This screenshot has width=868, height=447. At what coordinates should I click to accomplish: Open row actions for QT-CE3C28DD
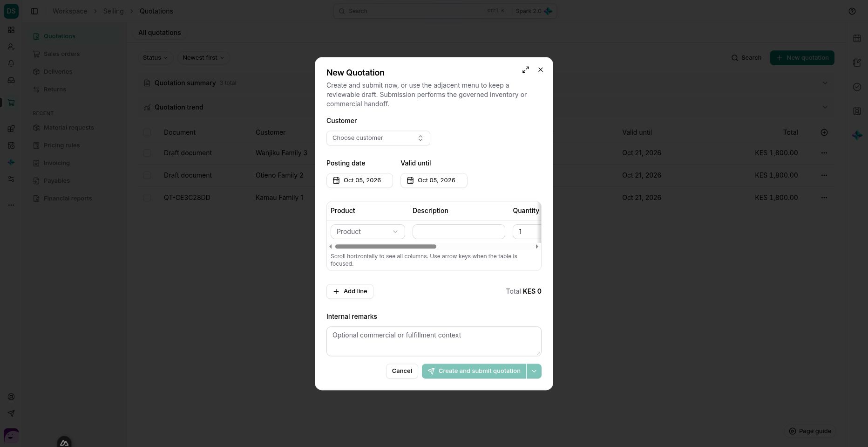coord(824,198)
